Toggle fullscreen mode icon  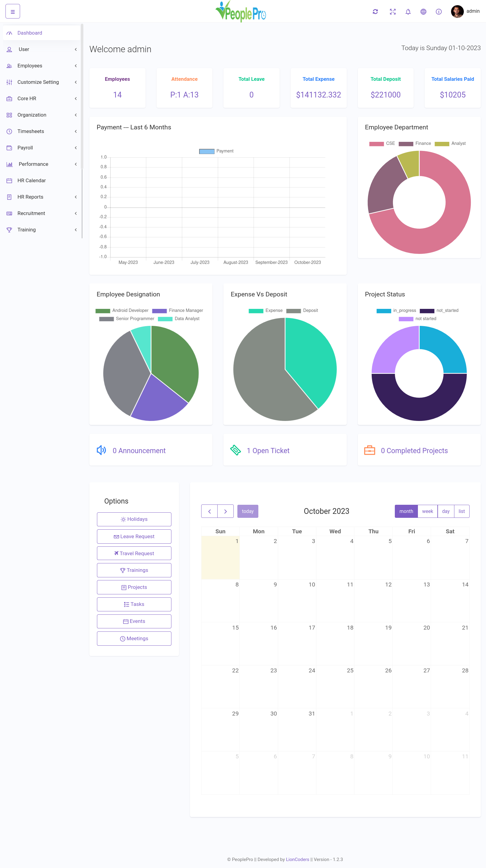click(393, 12)
